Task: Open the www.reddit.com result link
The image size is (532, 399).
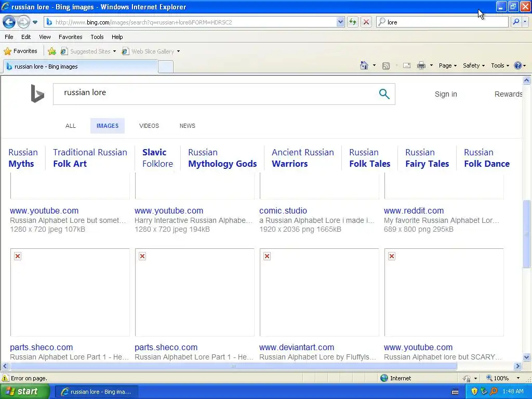Action: click(x=414, y=211)
